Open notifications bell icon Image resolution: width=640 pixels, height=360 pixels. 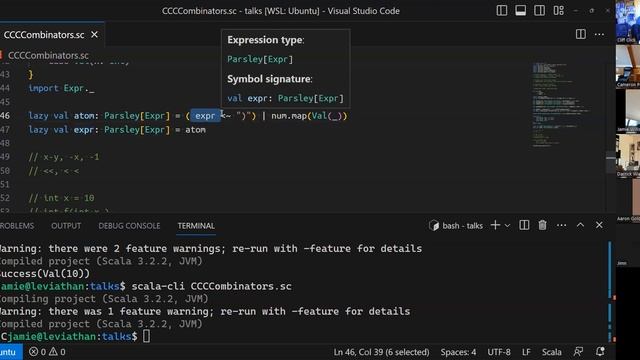600,351
